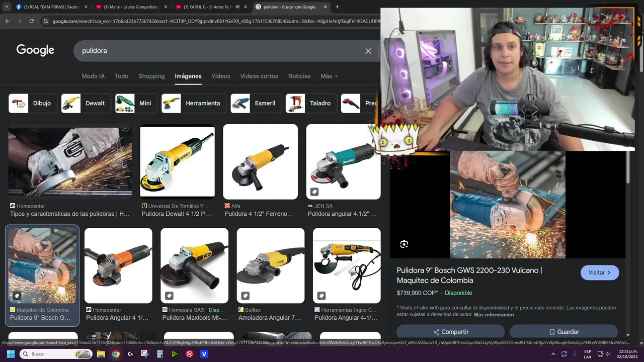The height and width of the screenshot is (362, 644).
Task: Open the JEN SA Makita grinder image
Action: click(343, 161)
